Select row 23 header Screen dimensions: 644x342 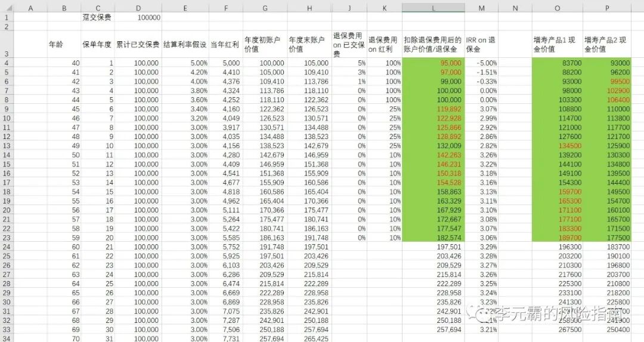pyautogui.click(x=7, y=238)
